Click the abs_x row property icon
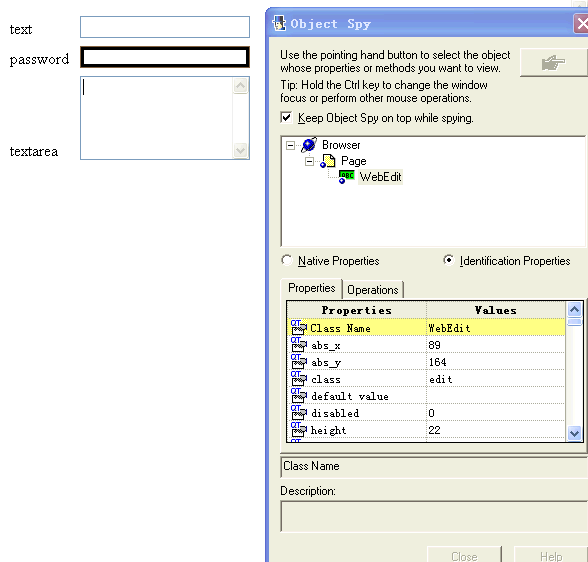The width and height of the screenshot is (588, 562). click(x=299, y=345)
